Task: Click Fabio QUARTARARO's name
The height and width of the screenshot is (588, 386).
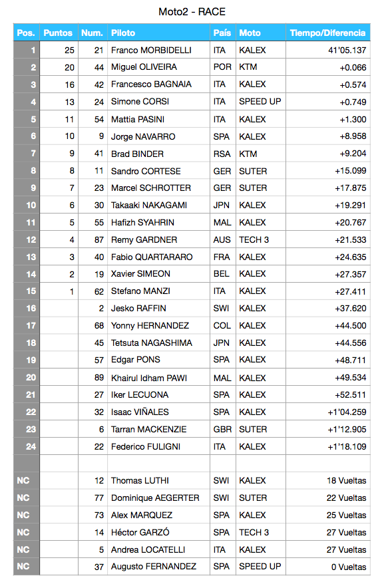Action: tap(152, 257)
